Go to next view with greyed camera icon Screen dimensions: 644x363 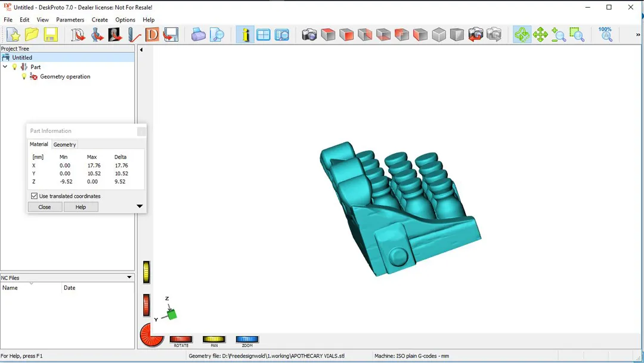coord(494,35)
